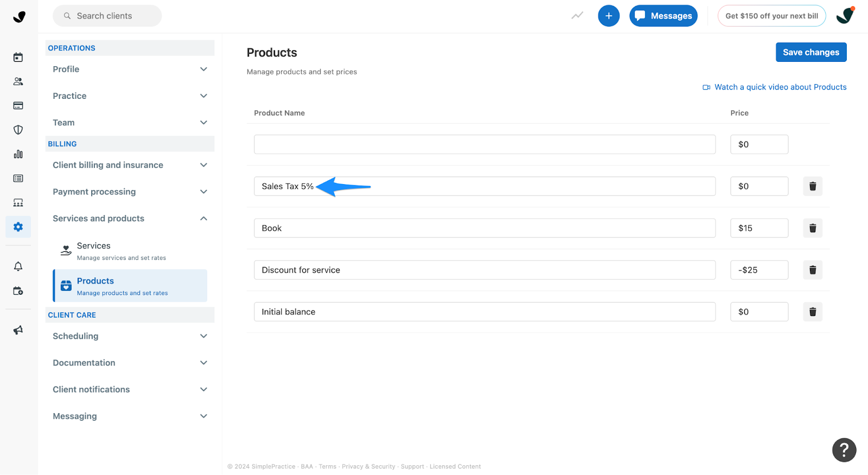Expand the Scheduling section

pyautogui.click(x=130, y=336)
